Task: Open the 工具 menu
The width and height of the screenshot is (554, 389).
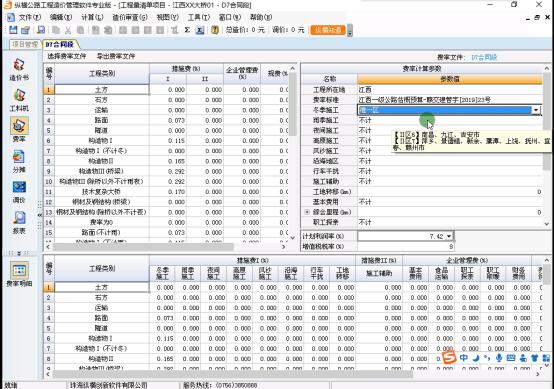Action: (x=199, y=17)
